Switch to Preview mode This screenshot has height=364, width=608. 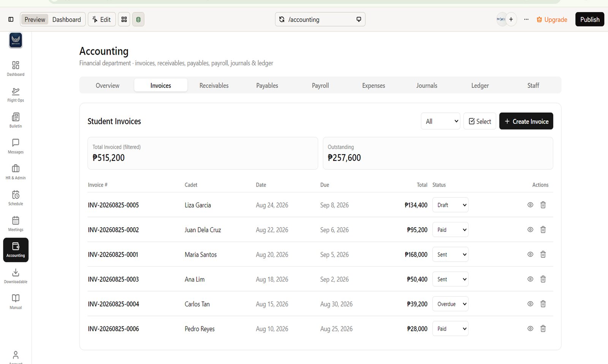click(x=35, y=19)
